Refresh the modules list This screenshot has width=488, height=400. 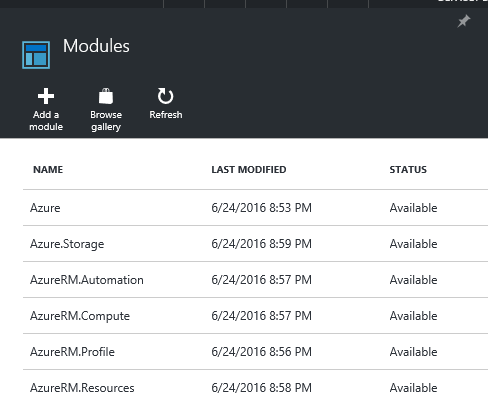tap(165, 104)
